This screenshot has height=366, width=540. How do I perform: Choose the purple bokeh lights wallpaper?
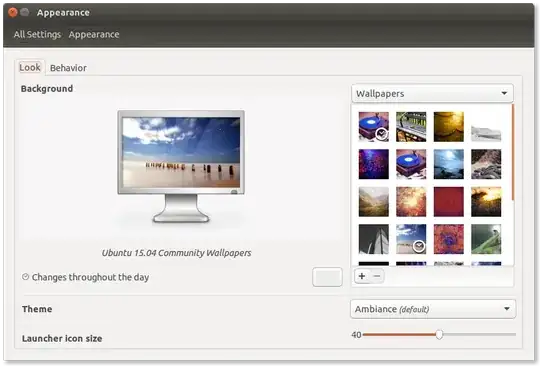coord(374,164)
